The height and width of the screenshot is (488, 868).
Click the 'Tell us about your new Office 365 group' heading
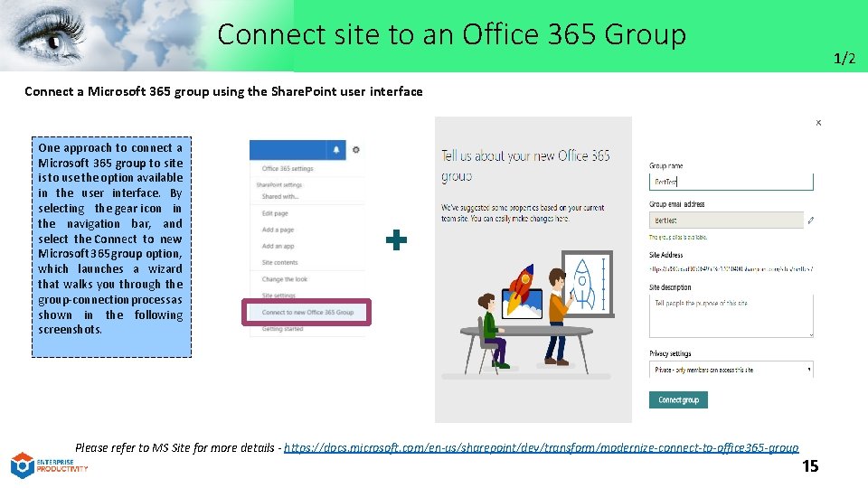point(525,165)
